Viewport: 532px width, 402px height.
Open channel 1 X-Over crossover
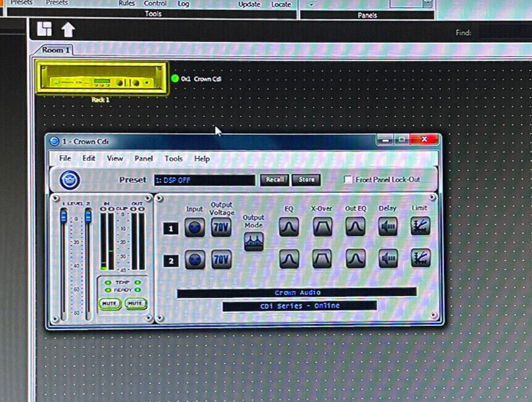click(322, 227)
